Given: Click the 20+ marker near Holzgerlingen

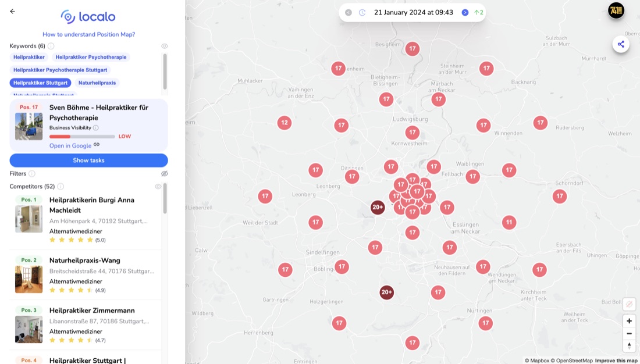Looking at the screenshot, I should (386, 292).
